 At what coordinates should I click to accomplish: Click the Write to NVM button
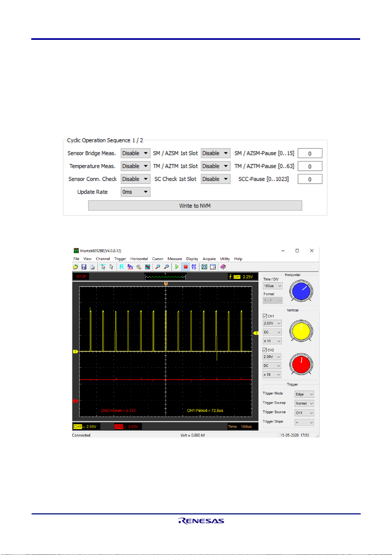click(x=195, y=206)
